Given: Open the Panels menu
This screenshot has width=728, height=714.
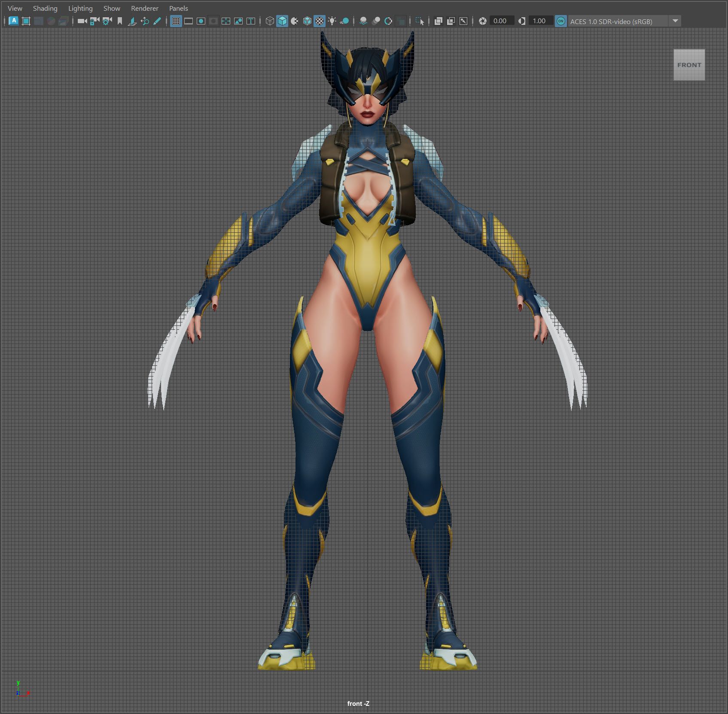Looking at the screenshot, I should [178, 8].
